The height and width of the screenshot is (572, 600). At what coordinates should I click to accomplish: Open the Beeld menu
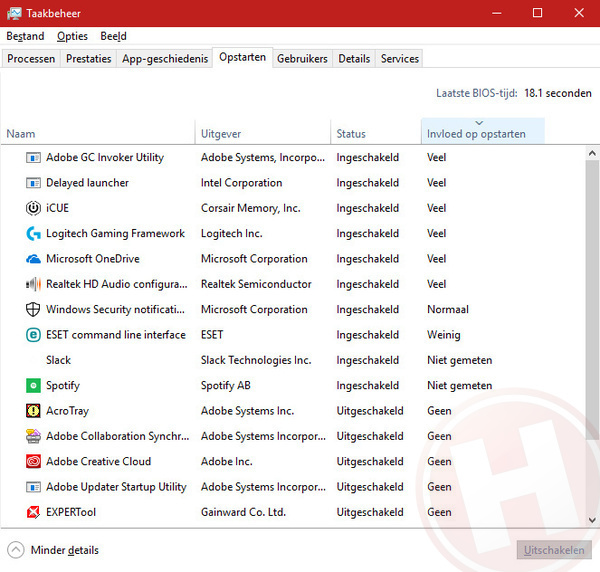[113, 36]
